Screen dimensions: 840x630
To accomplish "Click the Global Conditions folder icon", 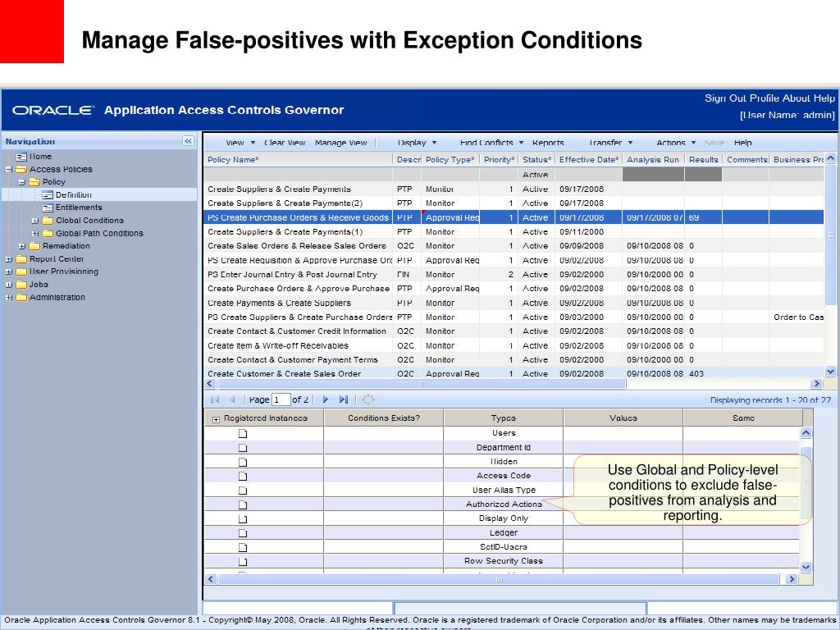I will click(x=48, y=221).
